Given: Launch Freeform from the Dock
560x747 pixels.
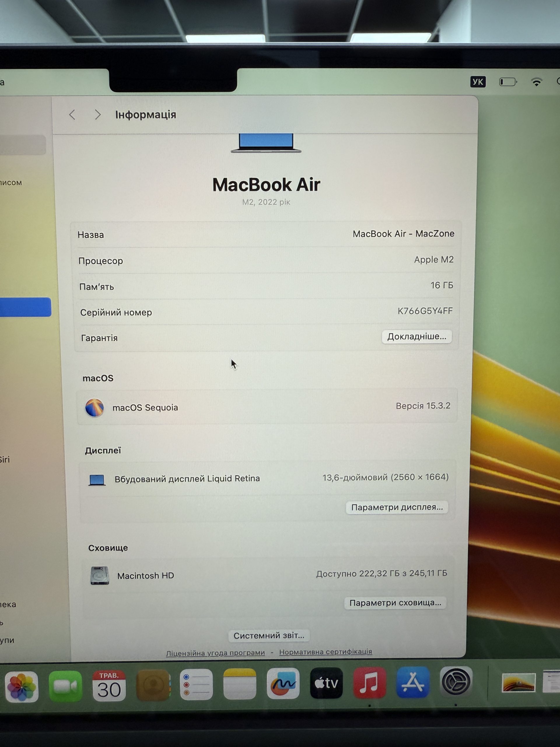Looking at the screenshot, I should [x=283, y=683].
